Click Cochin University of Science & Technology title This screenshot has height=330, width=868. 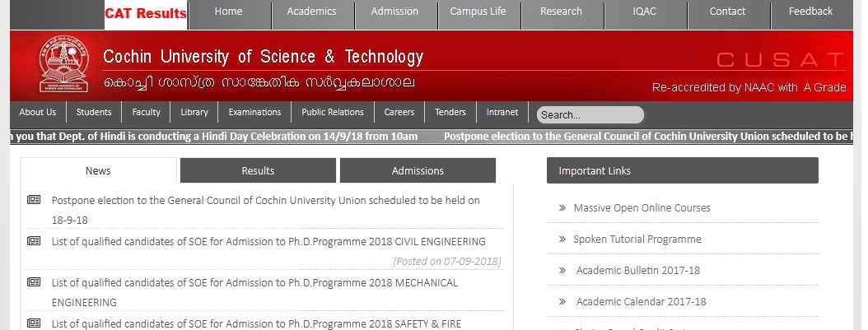[264, 57]
